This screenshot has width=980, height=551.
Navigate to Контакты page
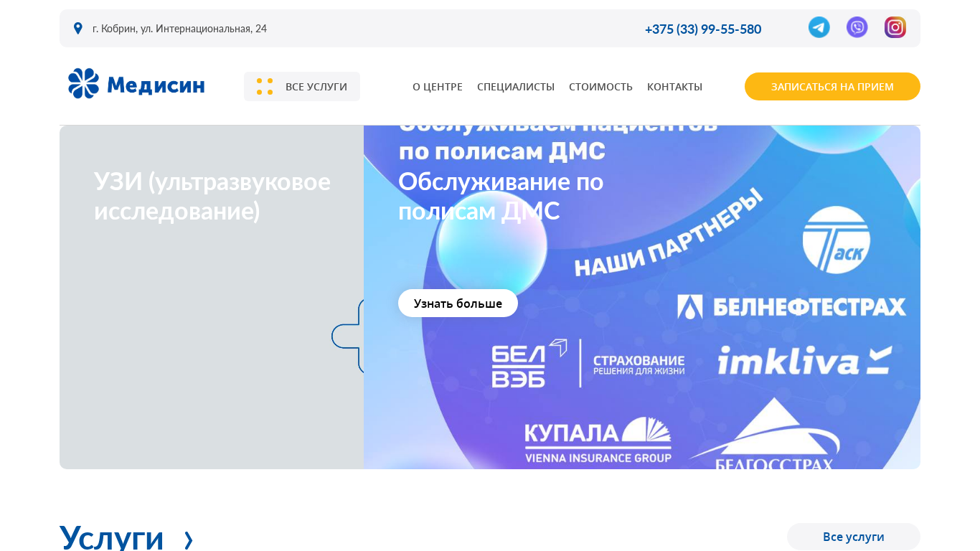[x=674, y=87]
